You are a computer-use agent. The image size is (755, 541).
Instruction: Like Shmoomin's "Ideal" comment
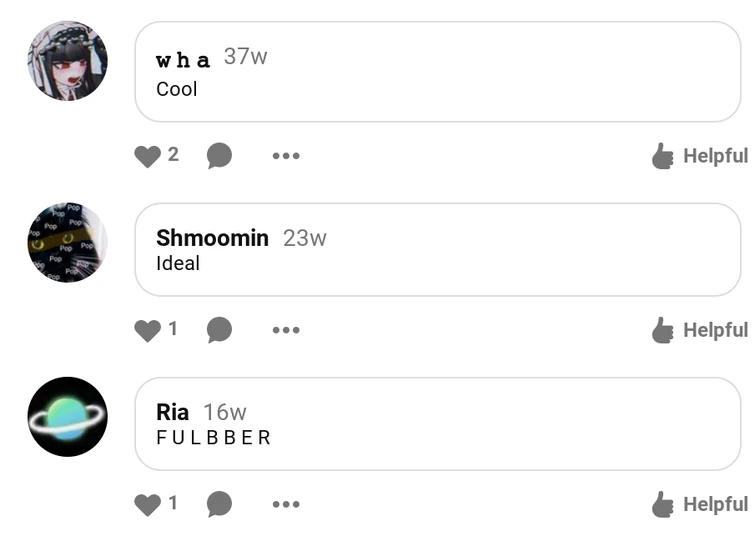tap(147, 330)
